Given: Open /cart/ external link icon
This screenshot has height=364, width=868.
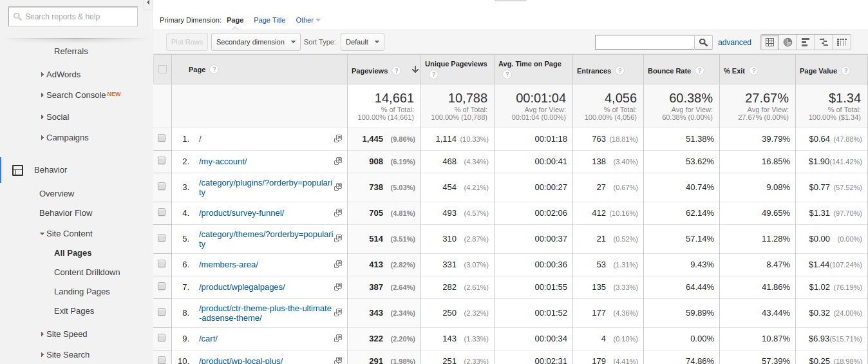Looking at the screenshot, I should pos(338,338).
